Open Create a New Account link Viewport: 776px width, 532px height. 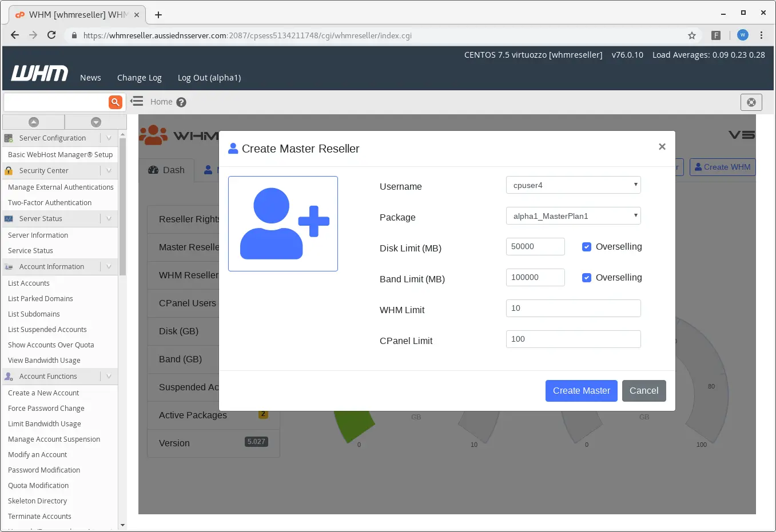43,393
